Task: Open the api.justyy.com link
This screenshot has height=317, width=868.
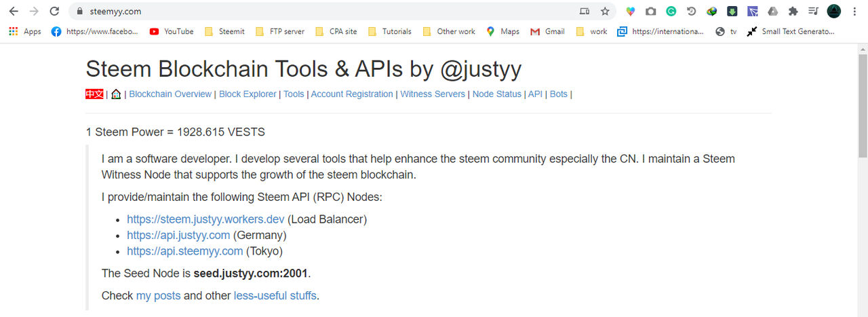Action: (178, 236)
